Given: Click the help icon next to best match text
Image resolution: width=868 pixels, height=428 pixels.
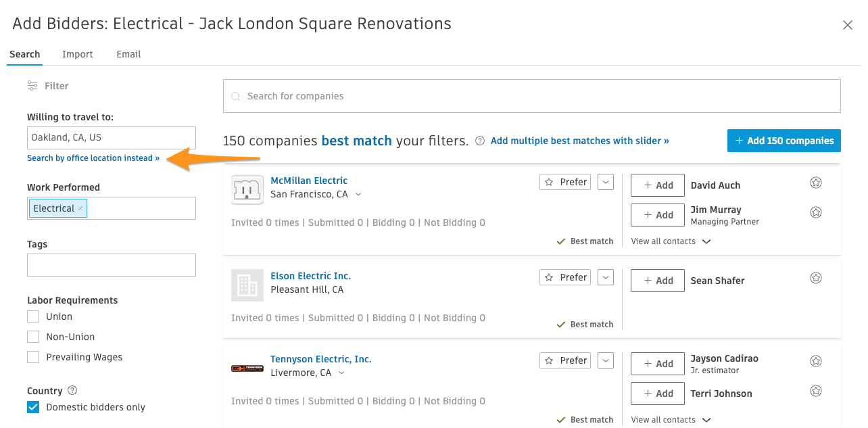Looking at the screenshot, I should [x=479, y=140].
